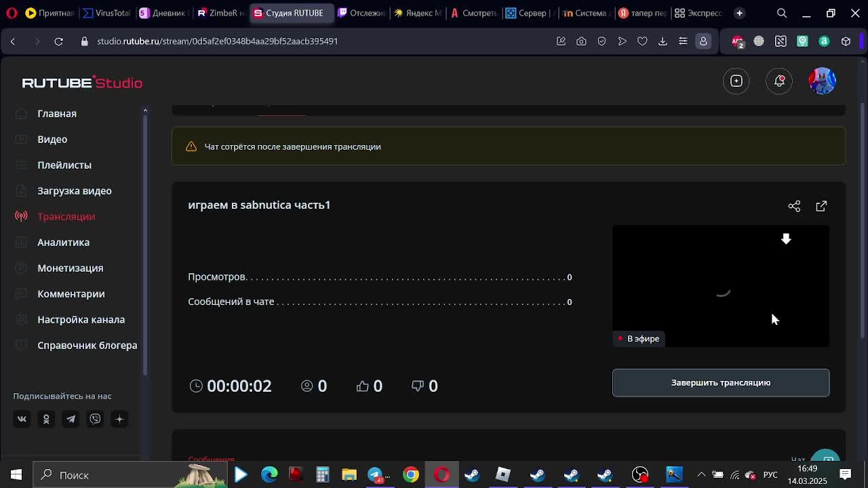Switch to the Экспресс browser tab
The image size is (868, 488).
click(x=699, y=13)
